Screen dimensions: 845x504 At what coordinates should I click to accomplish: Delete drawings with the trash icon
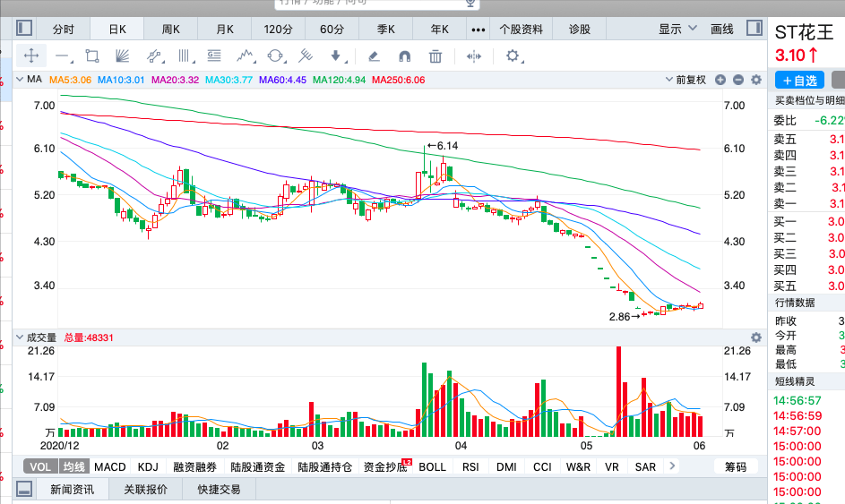click(x=435, y=56)
